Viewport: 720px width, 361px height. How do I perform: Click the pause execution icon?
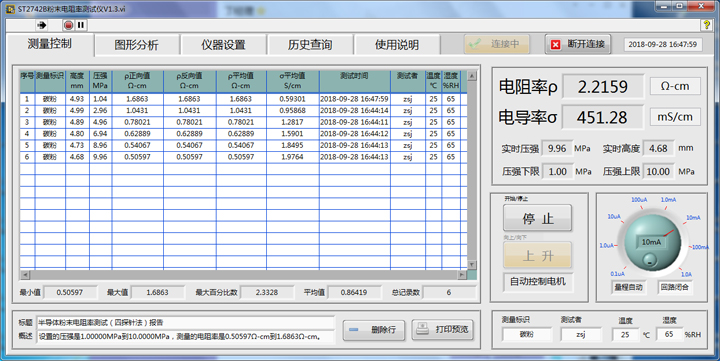[81, 25]
